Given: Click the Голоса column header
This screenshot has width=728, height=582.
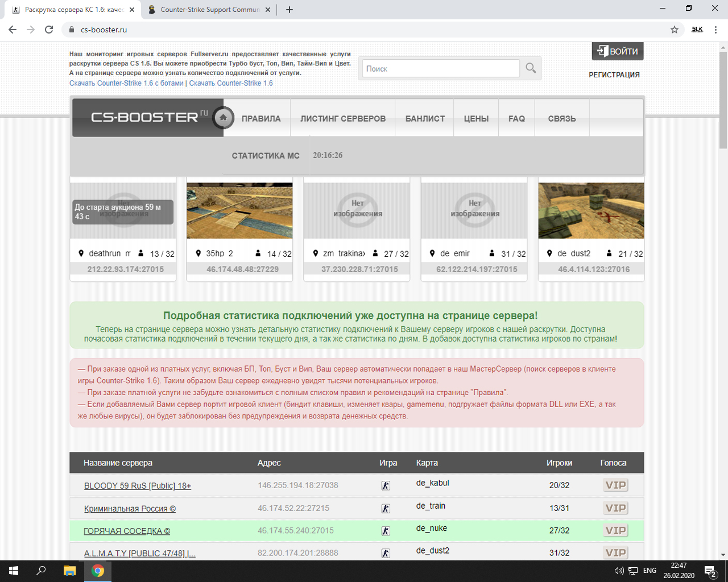Looking at the screenshot, I should 613,463.
